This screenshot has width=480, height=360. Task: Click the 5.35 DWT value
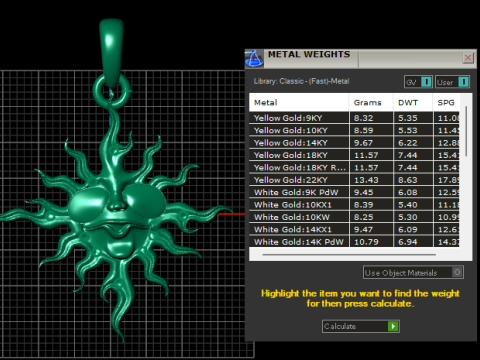point(408,118)
